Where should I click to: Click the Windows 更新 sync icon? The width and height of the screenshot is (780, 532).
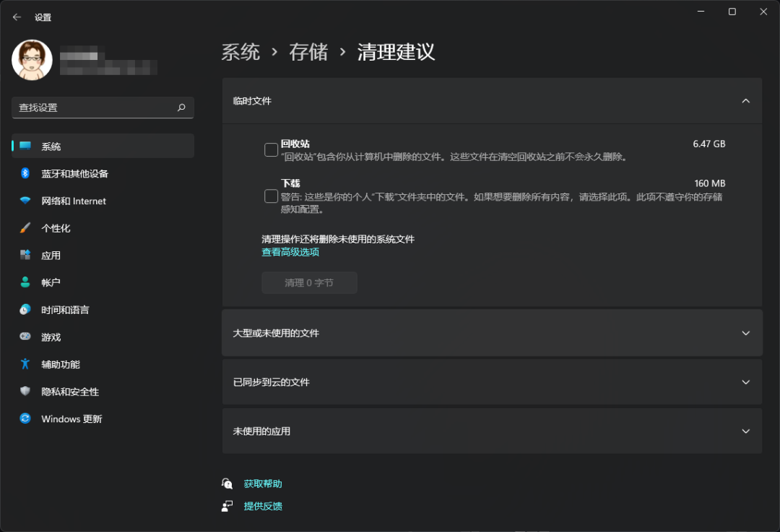(x=25, y=419)
